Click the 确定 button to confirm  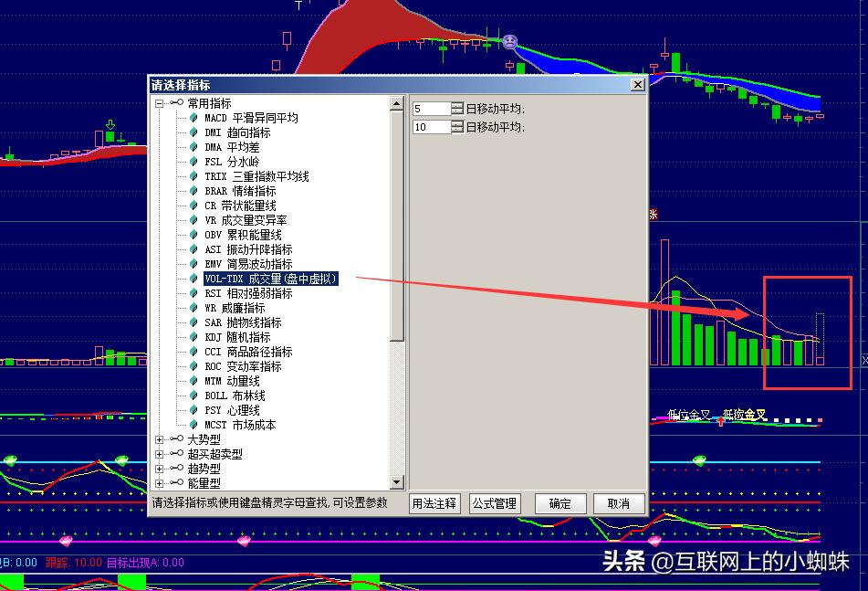point(559,503)
